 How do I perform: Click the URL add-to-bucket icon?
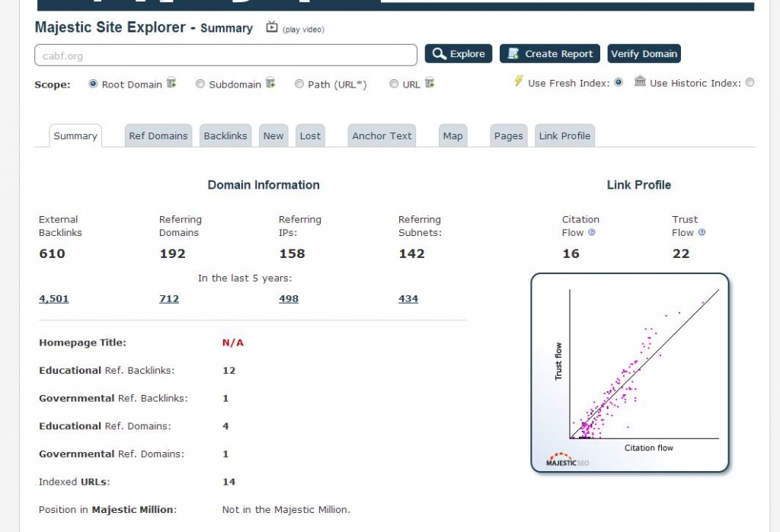(430, 83)
